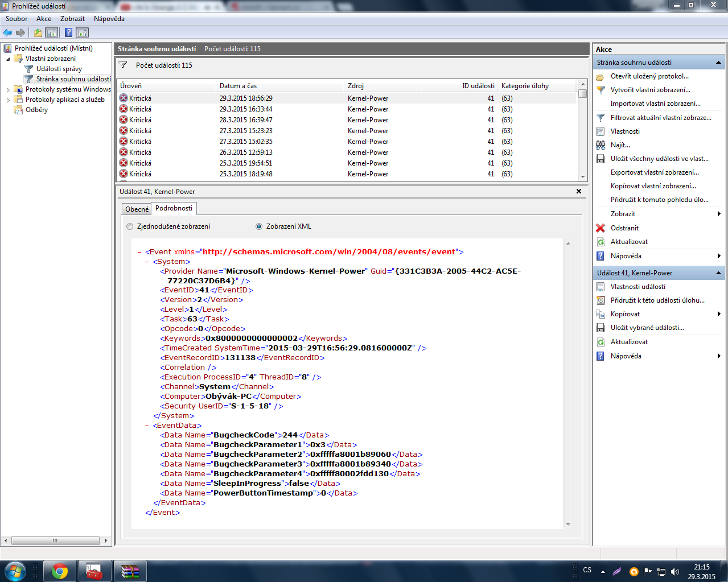The width and height of the screenshot is (728, 582).
Task: Click the blue Help toolbar icon
Action: 68,32
